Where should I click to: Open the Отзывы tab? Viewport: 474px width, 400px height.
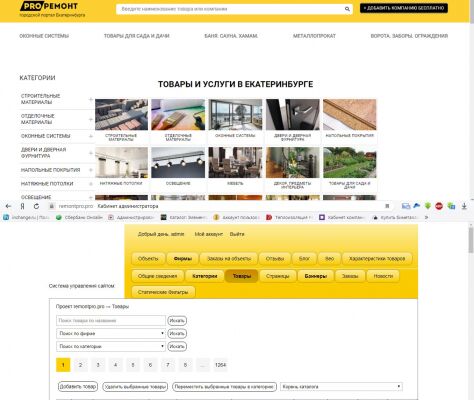[275, 259]
